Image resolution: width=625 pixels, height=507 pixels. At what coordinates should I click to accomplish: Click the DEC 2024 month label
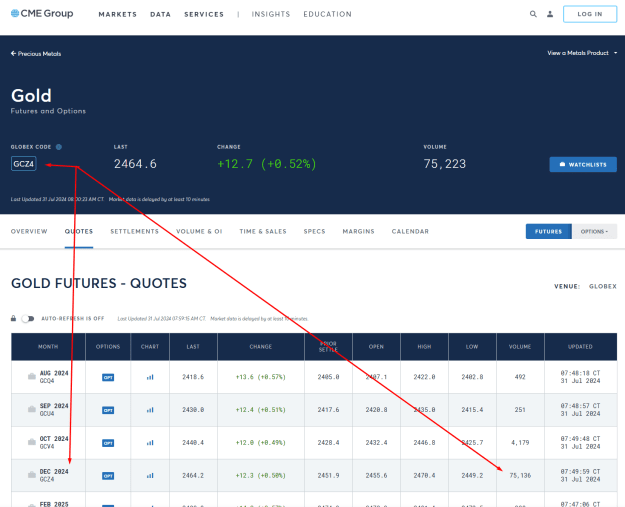point(54,472)
